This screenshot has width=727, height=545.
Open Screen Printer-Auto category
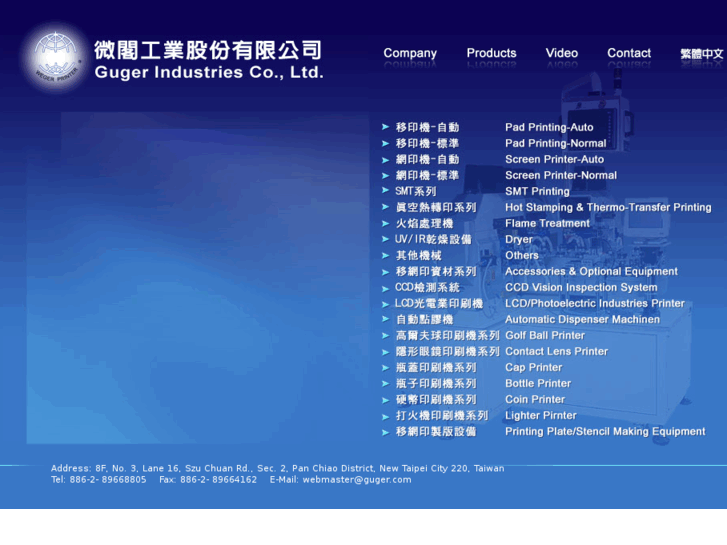pos(555,159)
